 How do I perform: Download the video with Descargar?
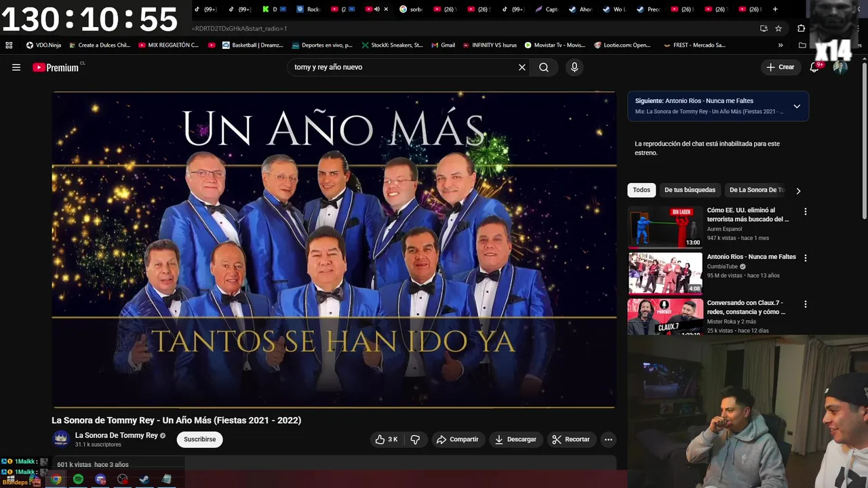(515, 439)
